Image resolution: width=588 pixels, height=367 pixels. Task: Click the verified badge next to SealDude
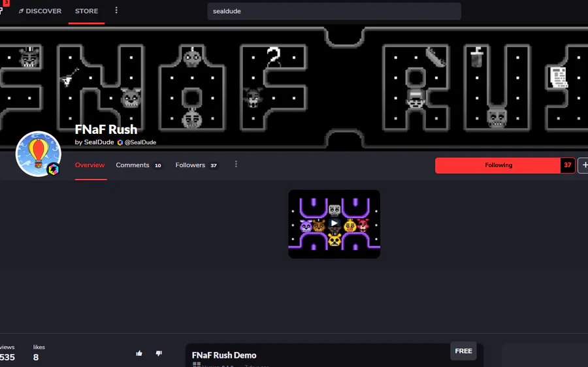[x=120, y=142]
